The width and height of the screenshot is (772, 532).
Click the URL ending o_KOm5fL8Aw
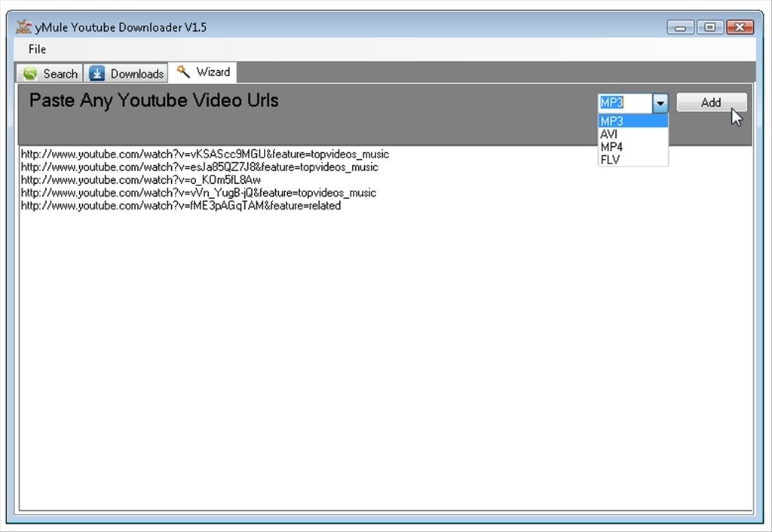click(141, 180)
